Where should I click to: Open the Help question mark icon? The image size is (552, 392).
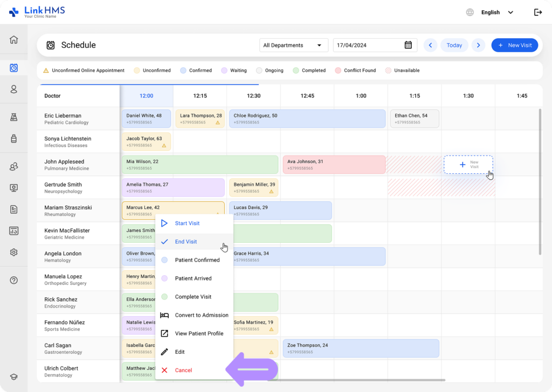tap(13, 280)
